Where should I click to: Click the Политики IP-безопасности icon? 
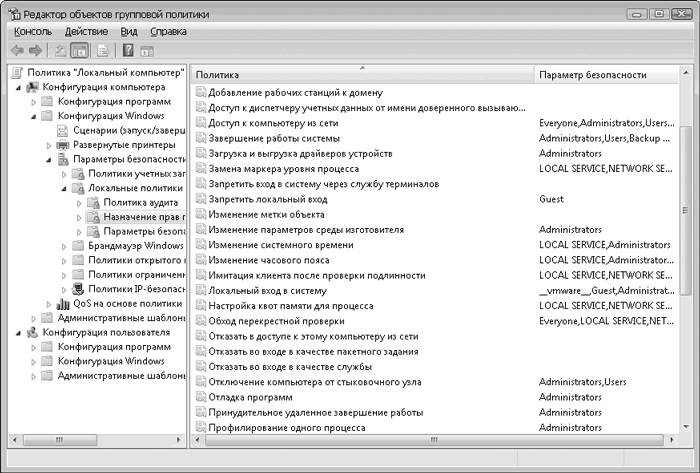click(78, 289)
